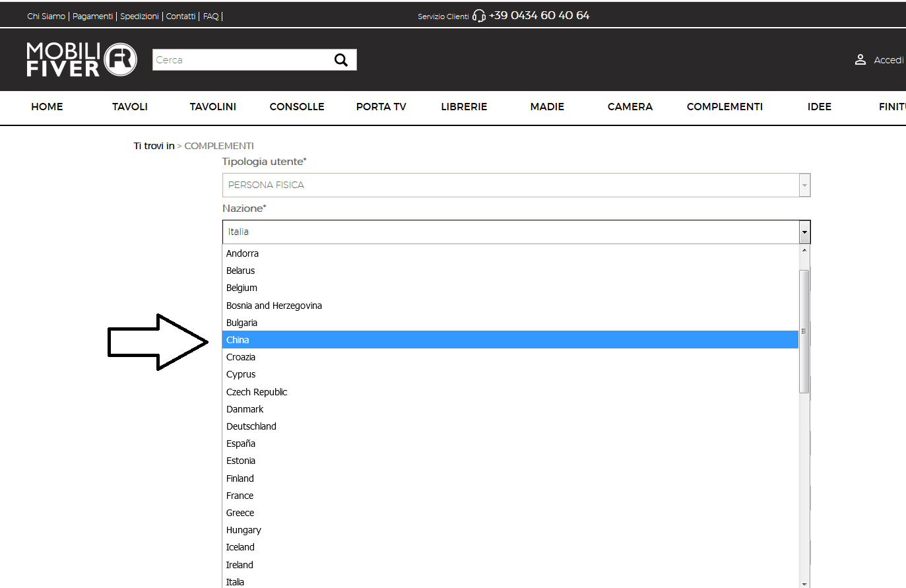Click the customer service headset icon
Image resolution: width=906 pixels, height=588 pixels.
point(479,16)
